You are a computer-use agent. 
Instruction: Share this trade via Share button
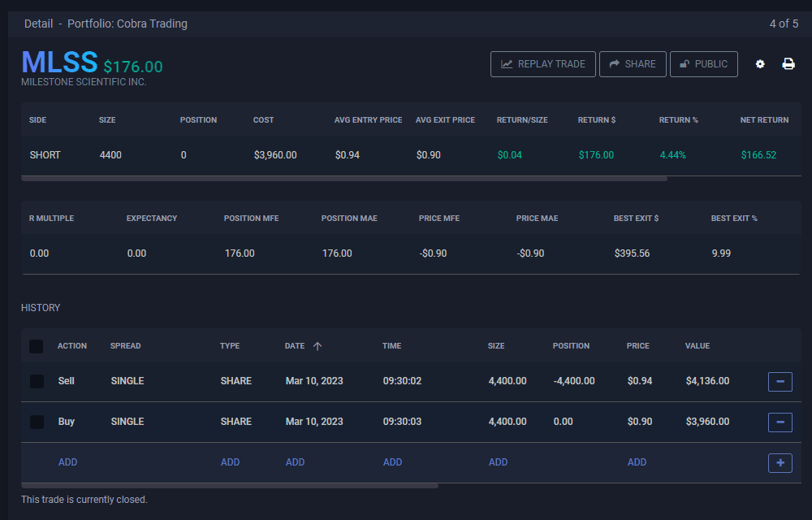coord(633,64)
